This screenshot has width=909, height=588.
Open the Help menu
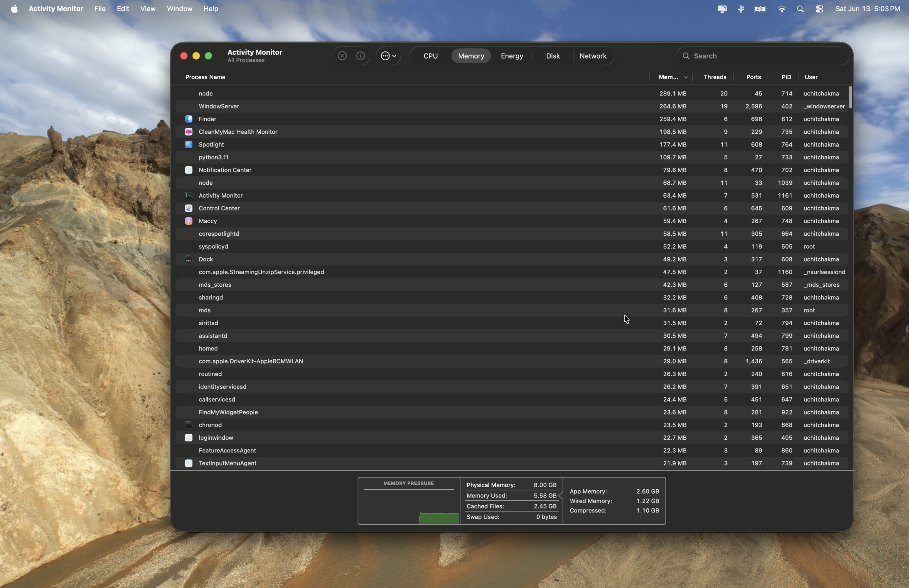211,9
